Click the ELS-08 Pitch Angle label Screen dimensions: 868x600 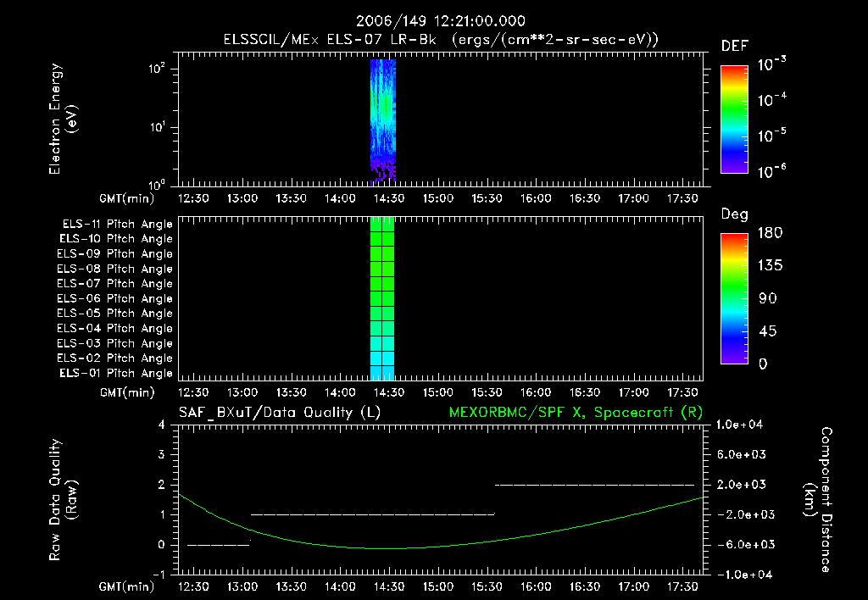point(115,269)
